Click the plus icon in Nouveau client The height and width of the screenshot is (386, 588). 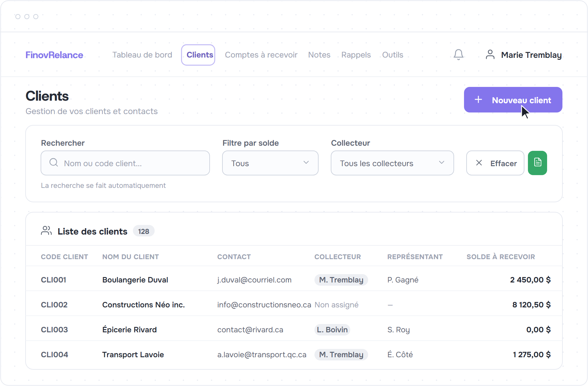[x=478, y=100]
